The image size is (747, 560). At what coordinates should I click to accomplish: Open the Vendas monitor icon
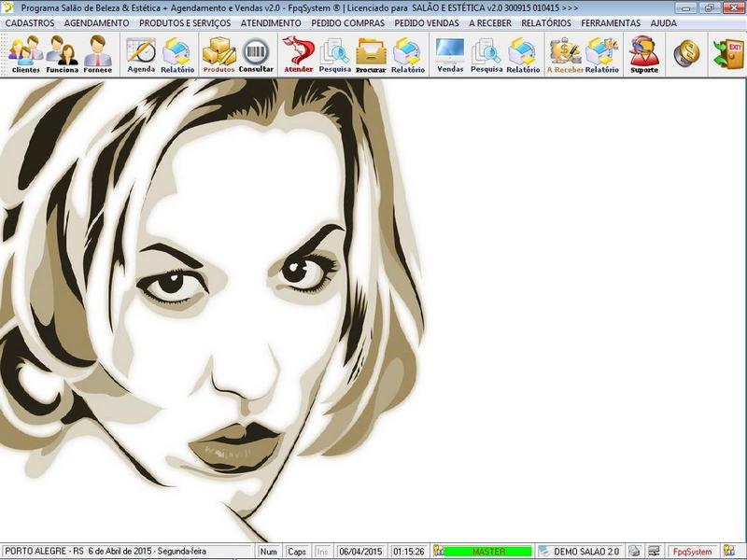(450, 54)
